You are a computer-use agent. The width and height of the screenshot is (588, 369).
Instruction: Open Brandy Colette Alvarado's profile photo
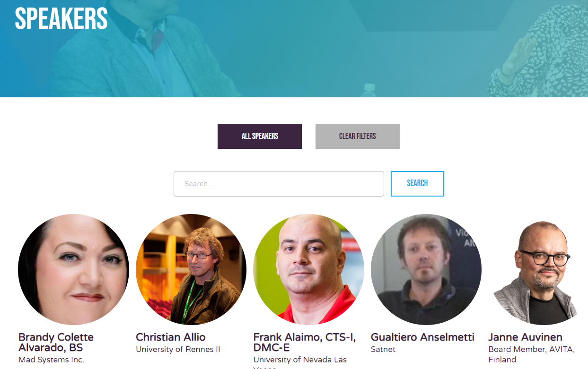(x=73, y=269)
